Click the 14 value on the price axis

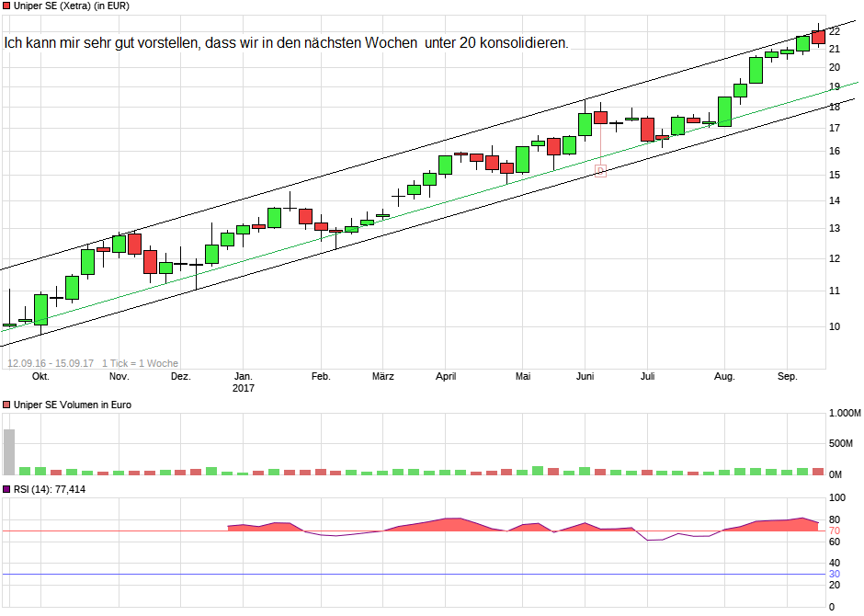(835, 200)
